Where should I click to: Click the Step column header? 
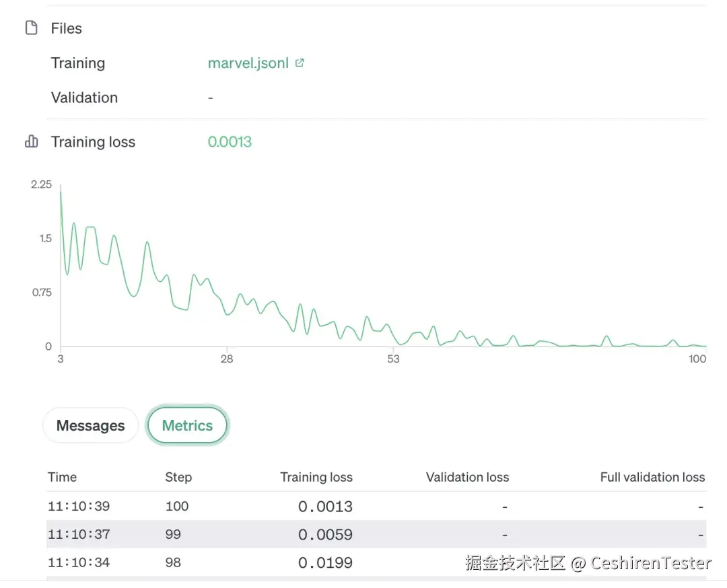(x=178, y=477)
